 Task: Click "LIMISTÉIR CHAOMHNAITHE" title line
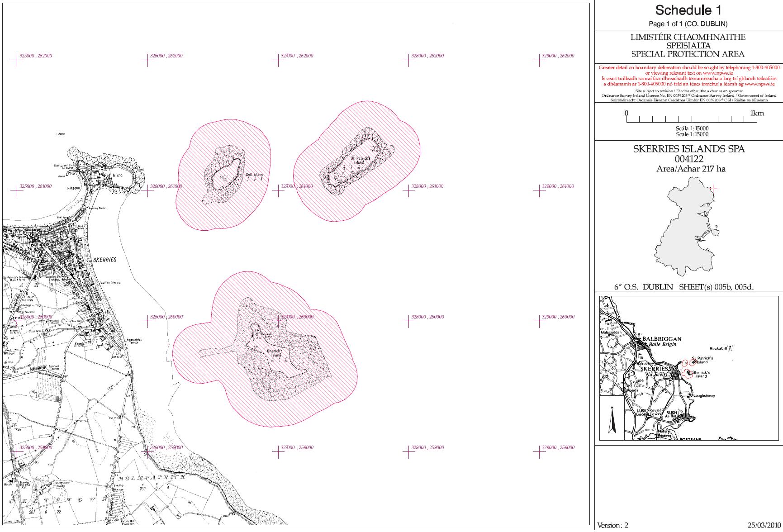[688, 37]
